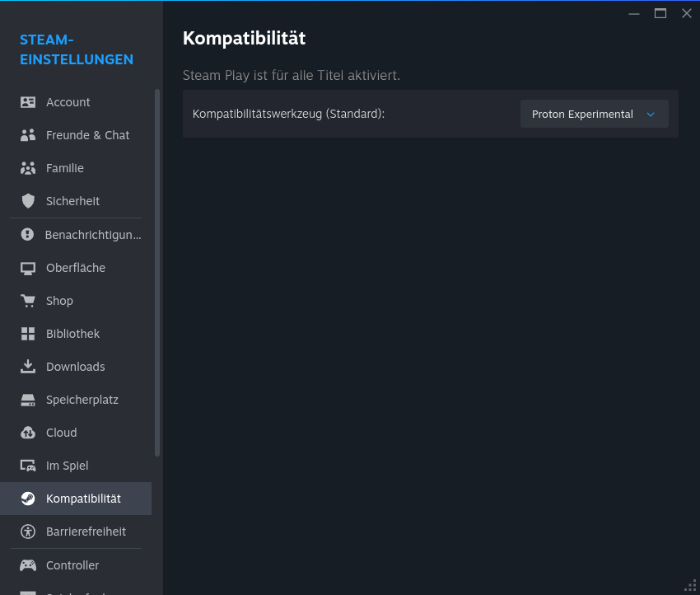Close the Steam settings window
The height and width of the screenshot is (595, 700).
point(687,13)
